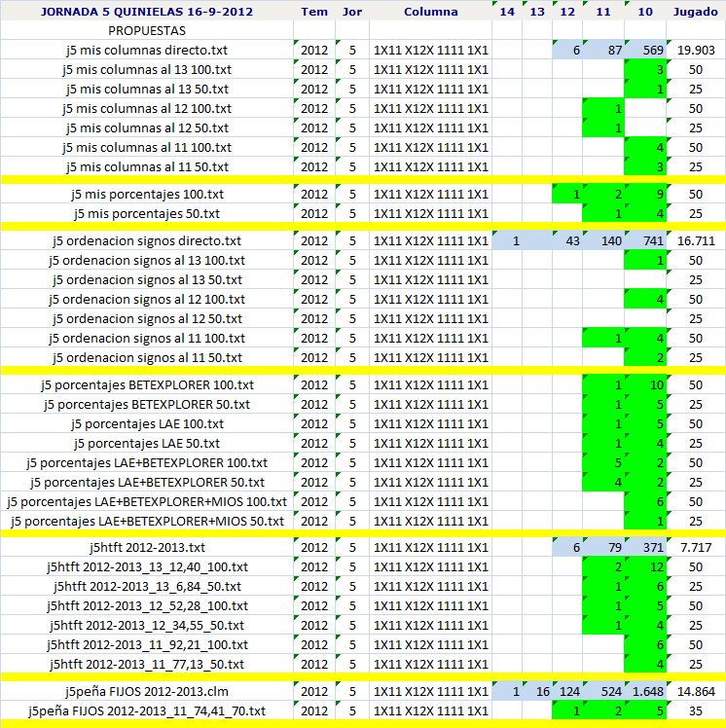726x728 pixels.
Task: Click the '12' column header
Action: point(567,11)
